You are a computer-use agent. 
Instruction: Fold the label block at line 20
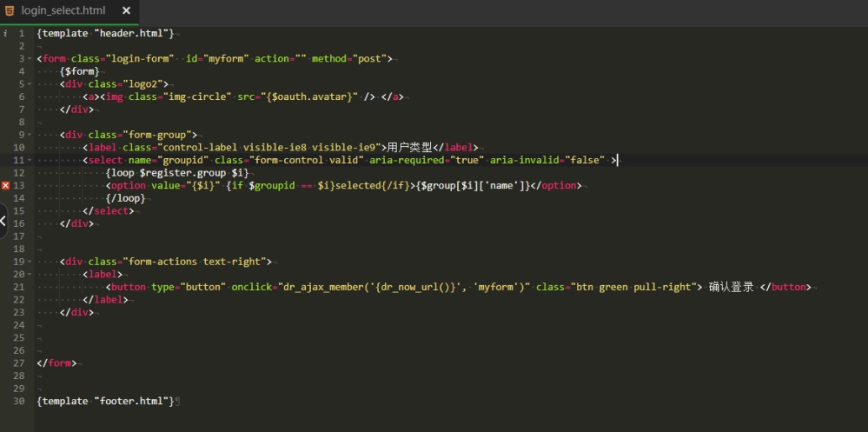[30, 274]
